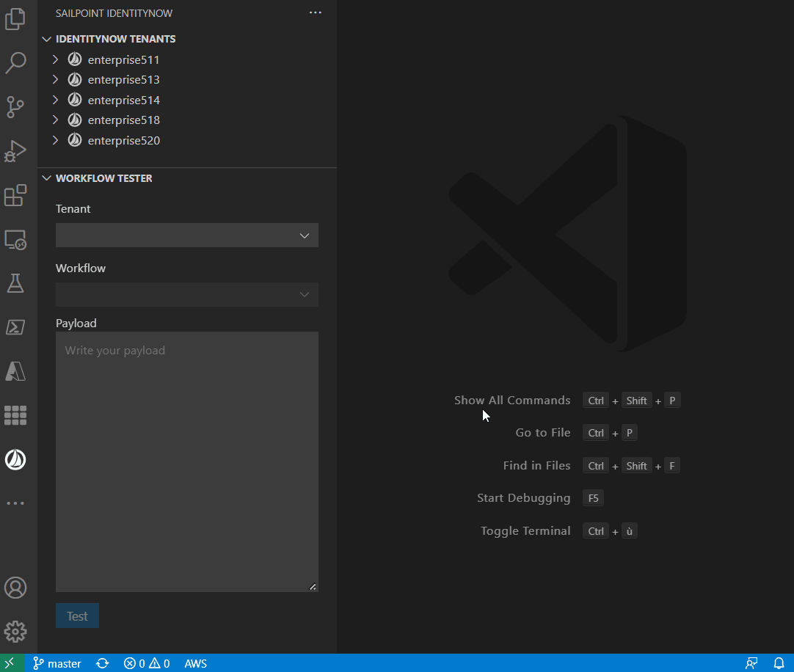Viewport: 794px width, 672px height.
Task: Open the Source Control view icon
Action: (15, 107)
